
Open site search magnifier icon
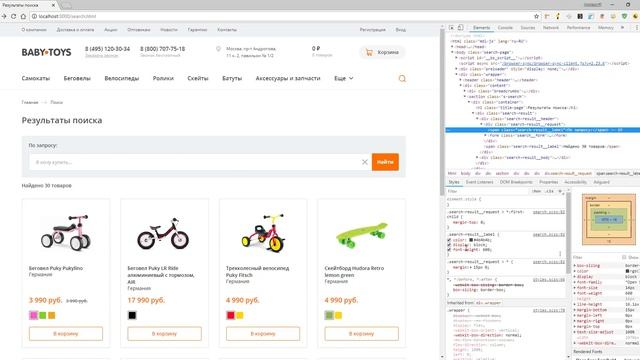(x=402, y=78)
